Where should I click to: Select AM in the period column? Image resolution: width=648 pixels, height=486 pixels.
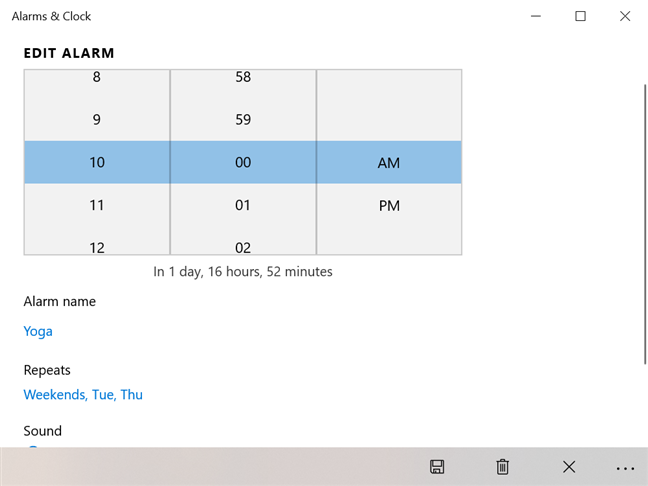pyautogui.click(x=389, y=163)
